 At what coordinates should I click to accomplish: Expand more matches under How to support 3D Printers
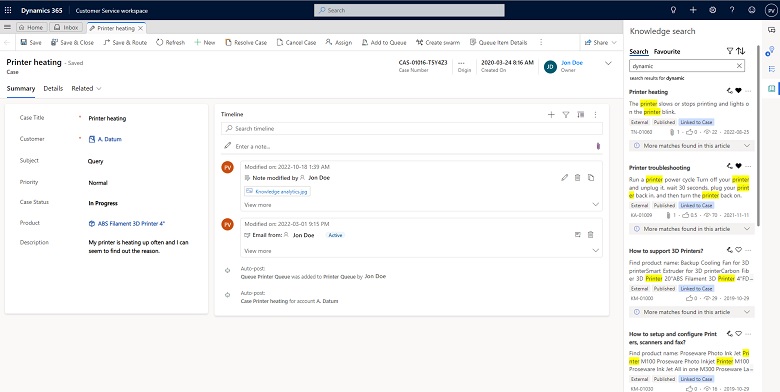pyautogui.click(x=692, y=312)
